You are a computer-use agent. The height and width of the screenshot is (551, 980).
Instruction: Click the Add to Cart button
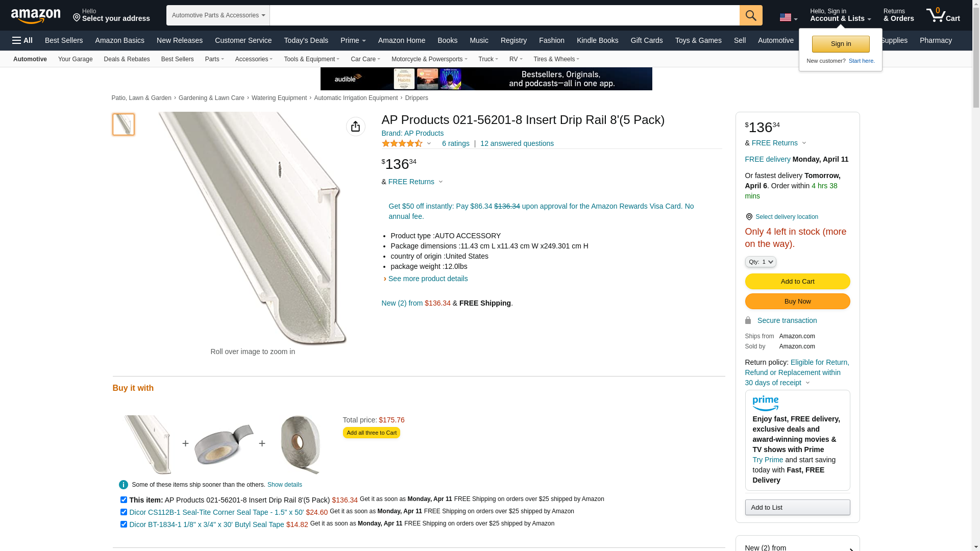click(x=797, y=282)
